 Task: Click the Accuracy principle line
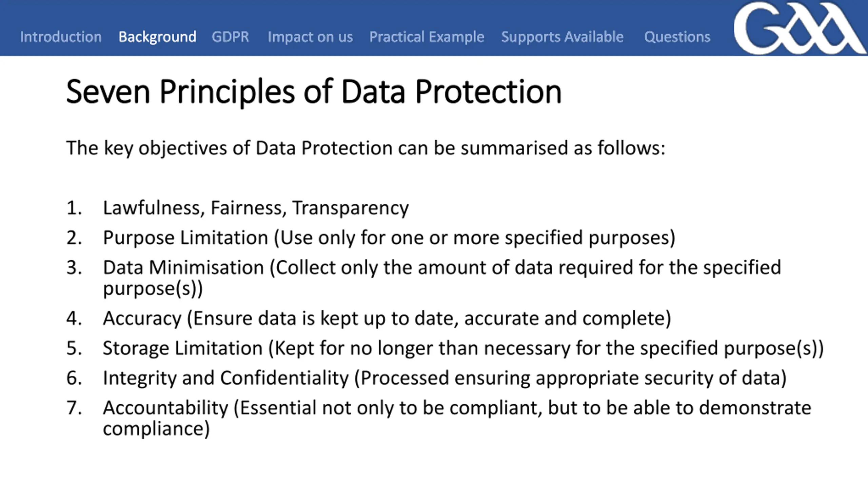[387, 319]
